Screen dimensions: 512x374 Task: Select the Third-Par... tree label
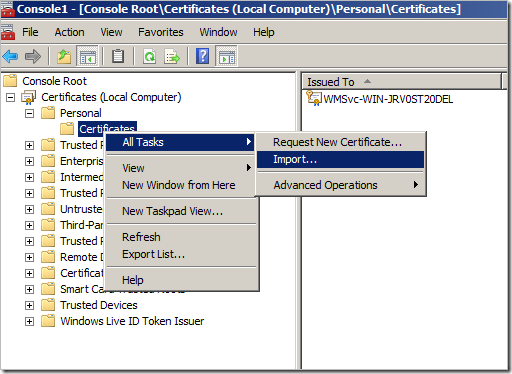(81, 225)
